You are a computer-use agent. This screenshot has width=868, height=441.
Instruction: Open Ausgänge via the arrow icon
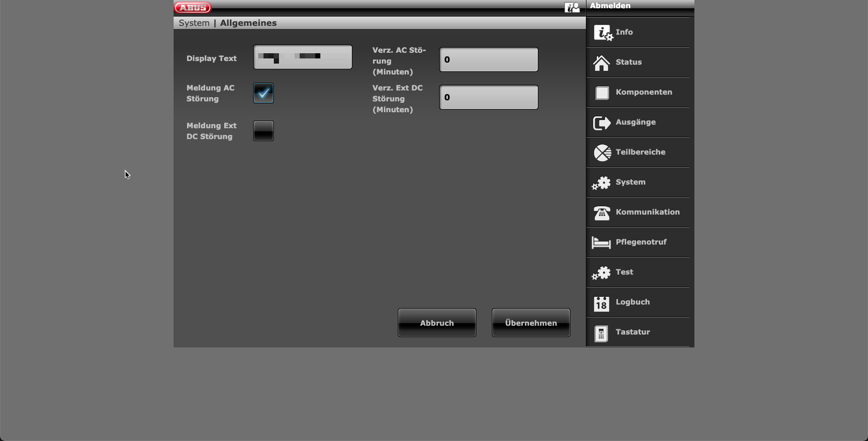[x=602, y=123]
